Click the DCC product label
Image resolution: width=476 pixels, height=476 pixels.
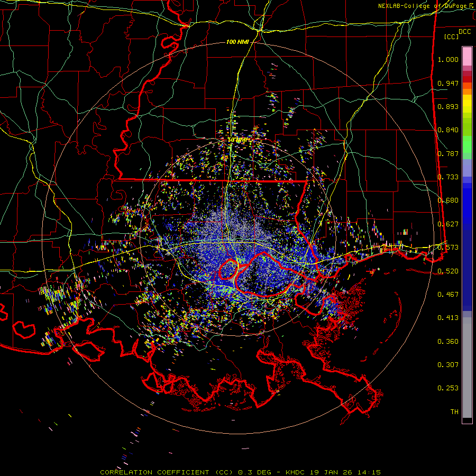pos(464,32)
